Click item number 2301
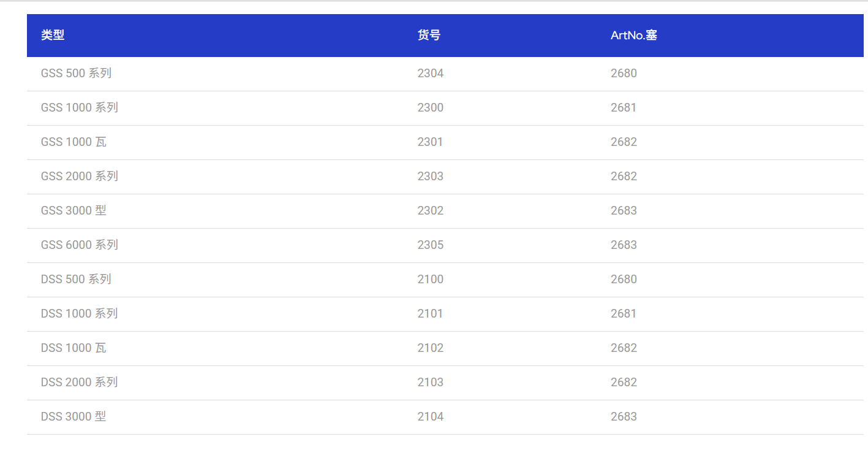Screen dimensions: 868x450 (430, 142)
